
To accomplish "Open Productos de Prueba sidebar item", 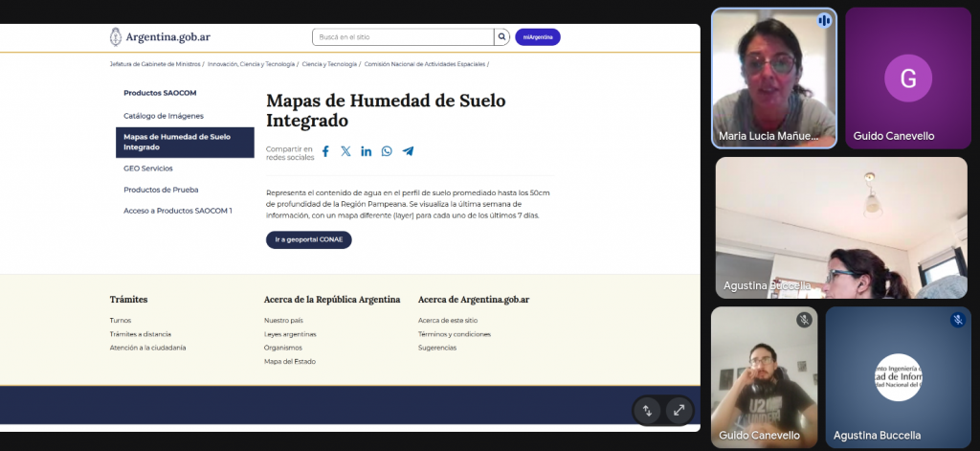I will [161, 190].
